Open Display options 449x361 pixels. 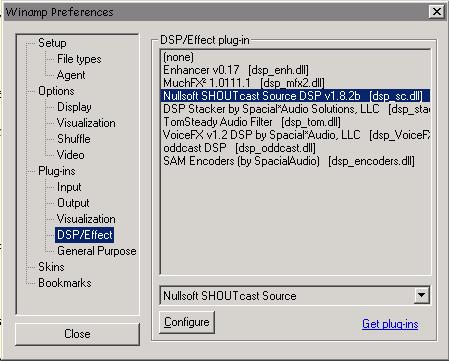tap(74, 107)
